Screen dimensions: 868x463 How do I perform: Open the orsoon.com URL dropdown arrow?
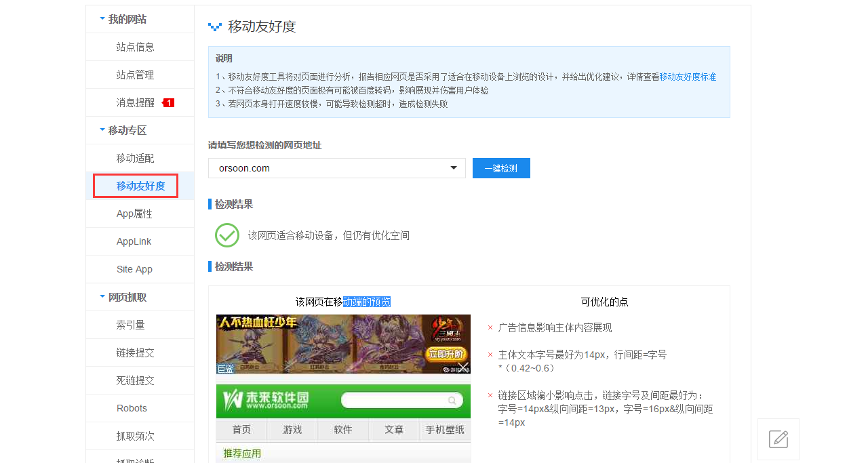454,168
